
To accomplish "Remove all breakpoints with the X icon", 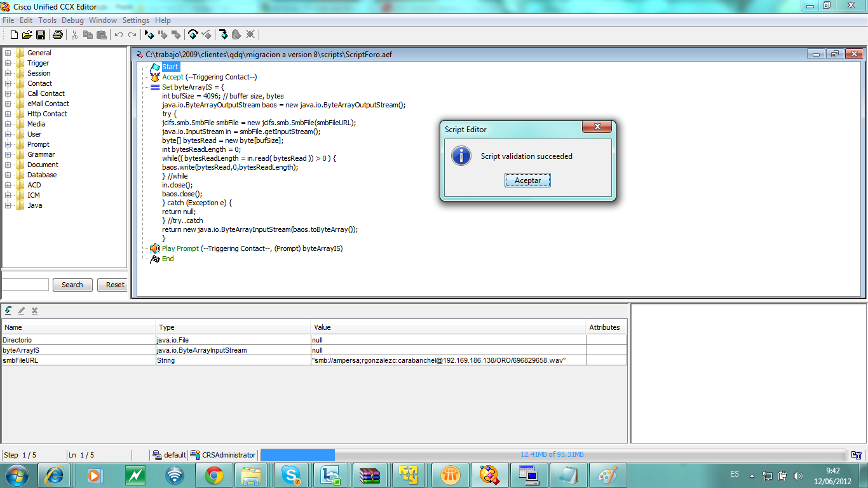I will coord(250,34).
